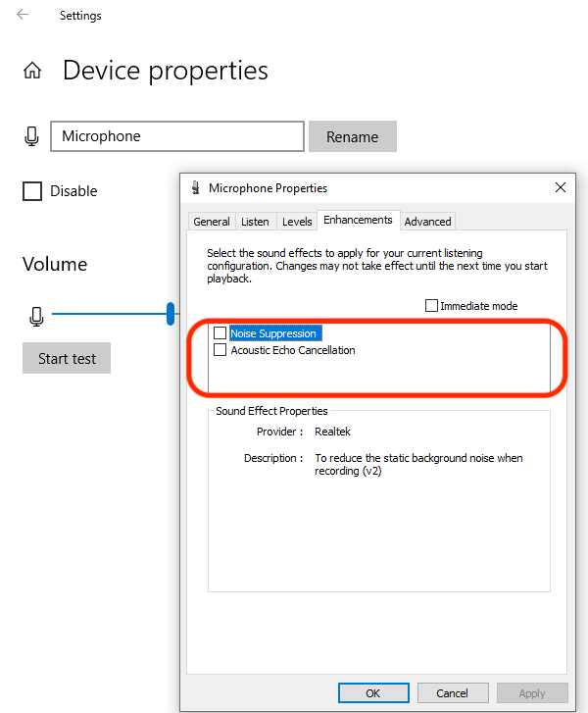Tick the Disable checkbox
The height and width of the screenshot is (713, 588).
coord(32,191)
